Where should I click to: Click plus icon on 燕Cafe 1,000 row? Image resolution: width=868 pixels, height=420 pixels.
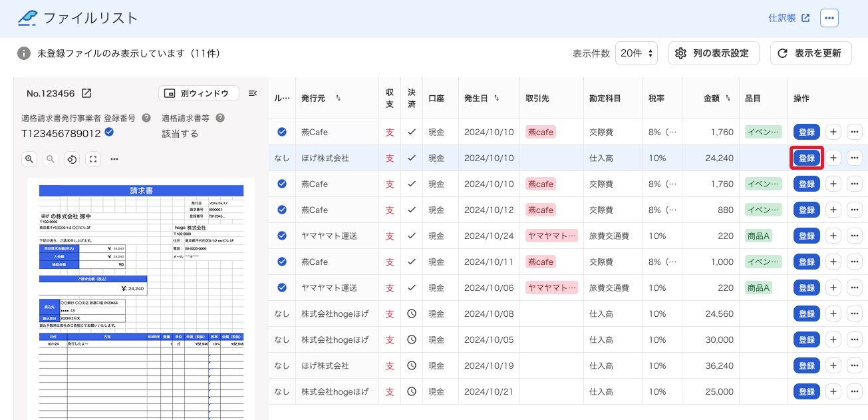[833, 262]
